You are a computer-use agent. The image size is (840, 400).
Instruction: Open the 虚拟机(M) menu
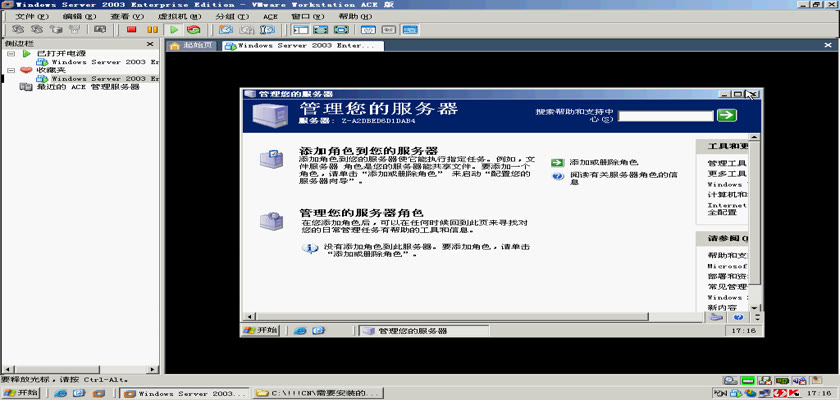point(179,17)
